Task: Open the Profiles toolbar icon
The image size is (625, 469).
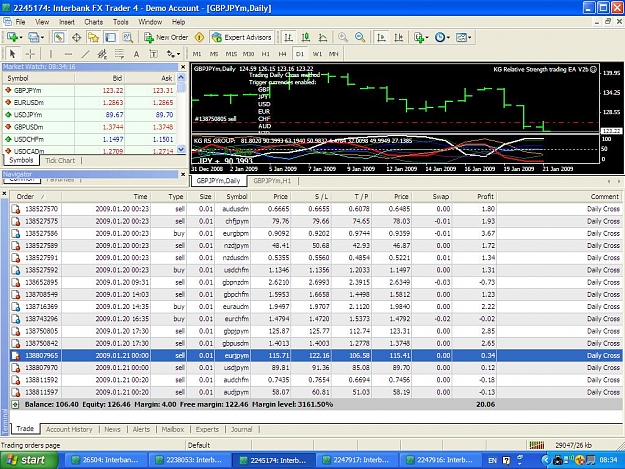Action: click(x=36, y=37)
